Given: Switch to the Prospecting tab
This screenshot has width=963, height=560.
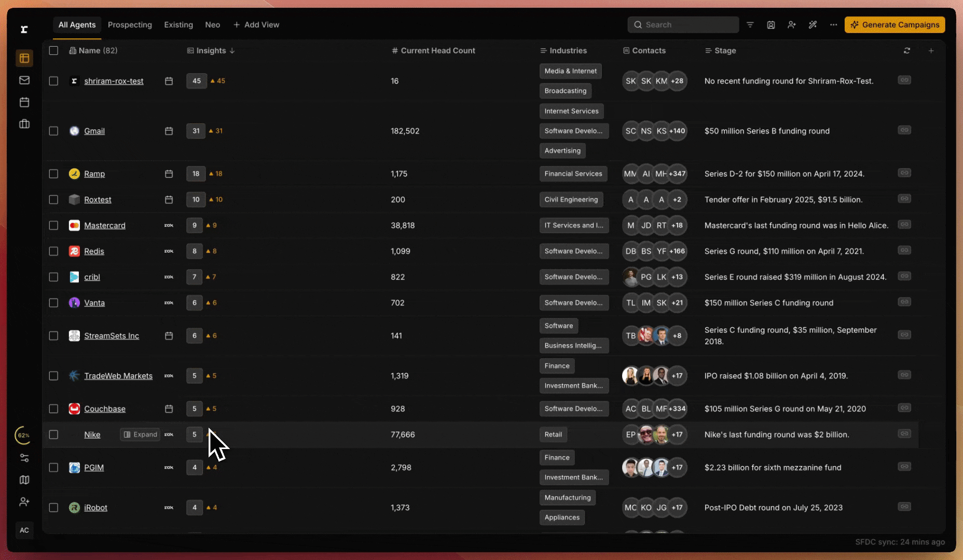Looking at the screenshot, I should point(130,25).
